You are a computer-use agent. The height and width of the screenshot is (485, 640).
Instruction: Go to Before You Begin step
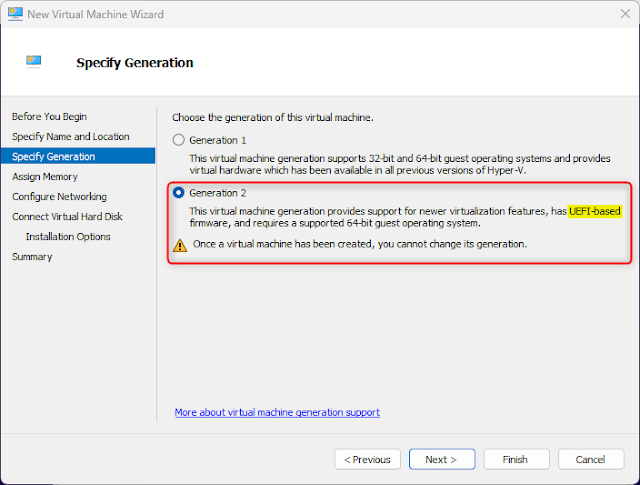[x=49, y=116]
